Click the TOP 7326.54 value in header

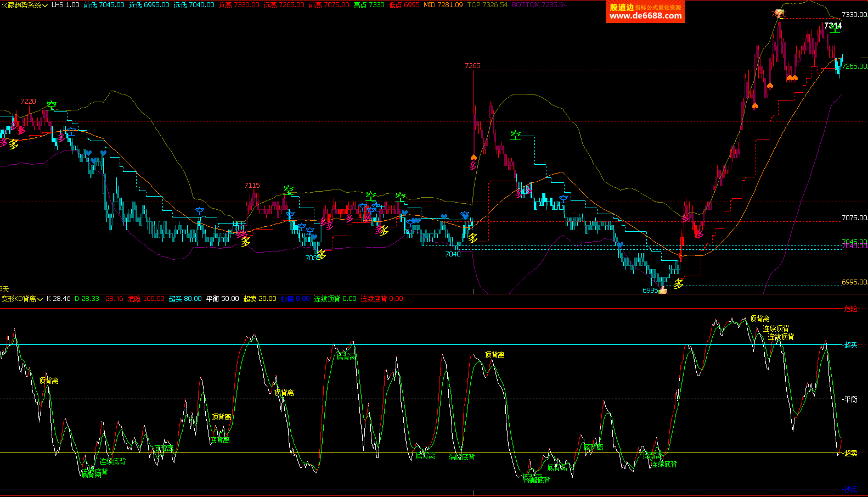pos(487,5)
